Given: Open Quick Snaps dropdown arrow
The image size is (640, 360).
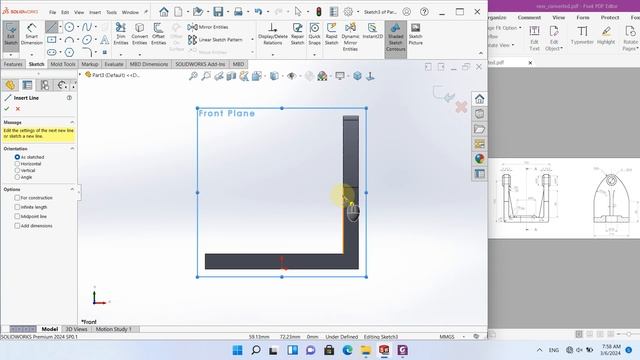Looking at the screenshot, I should coord(314,54).
